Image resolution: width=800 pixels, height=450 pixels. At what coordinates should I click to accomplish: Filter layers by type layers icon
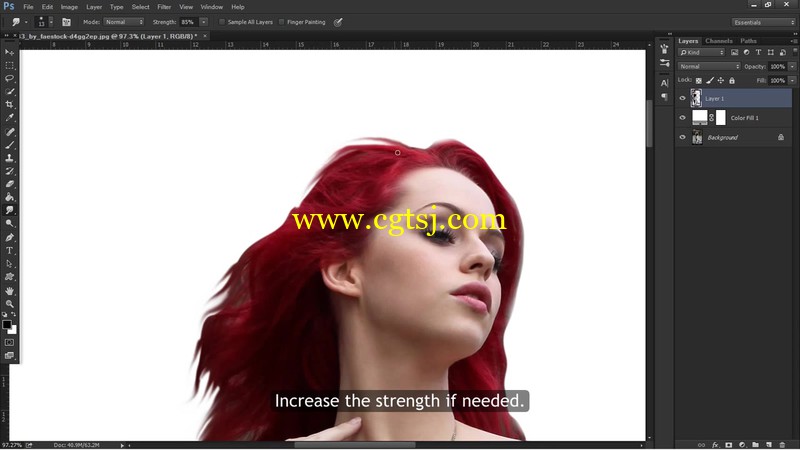pos(758,52)
